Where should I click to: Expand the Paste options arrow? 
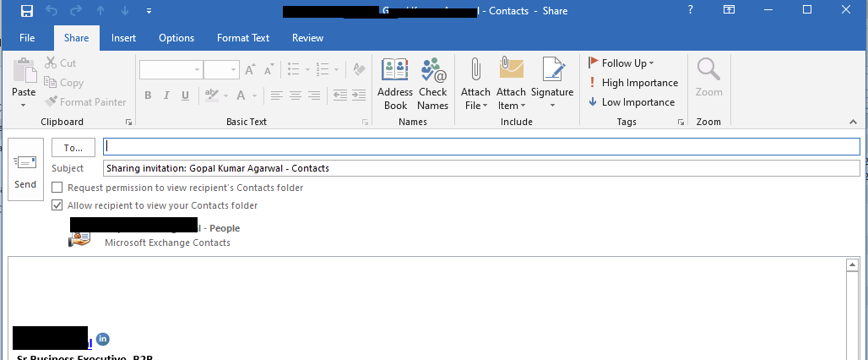[24, 105]
